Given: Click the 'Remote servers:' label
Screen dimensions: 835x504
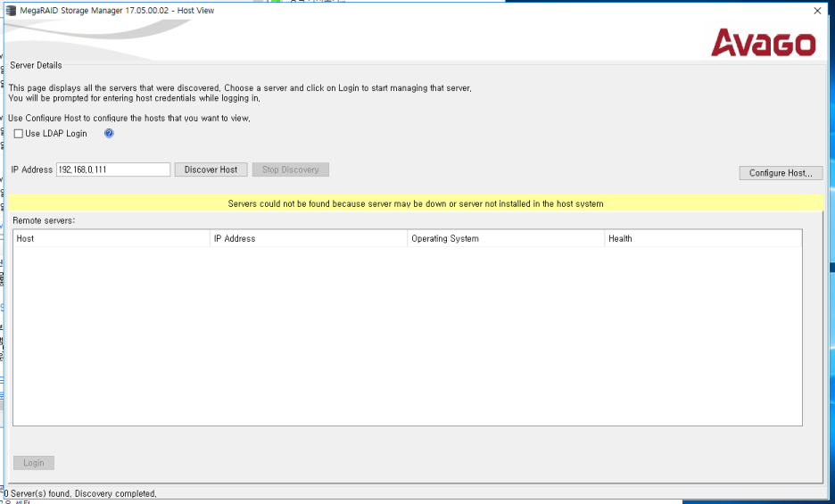Looking at the screenshot, I should pos(44,220).
